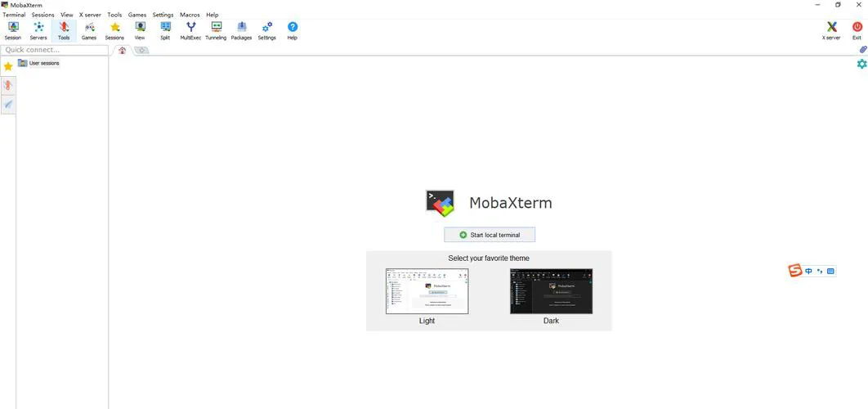Screen dimensions: 868x409
Task: Open the Tools toolbar icon
Action: coord(64,30)
